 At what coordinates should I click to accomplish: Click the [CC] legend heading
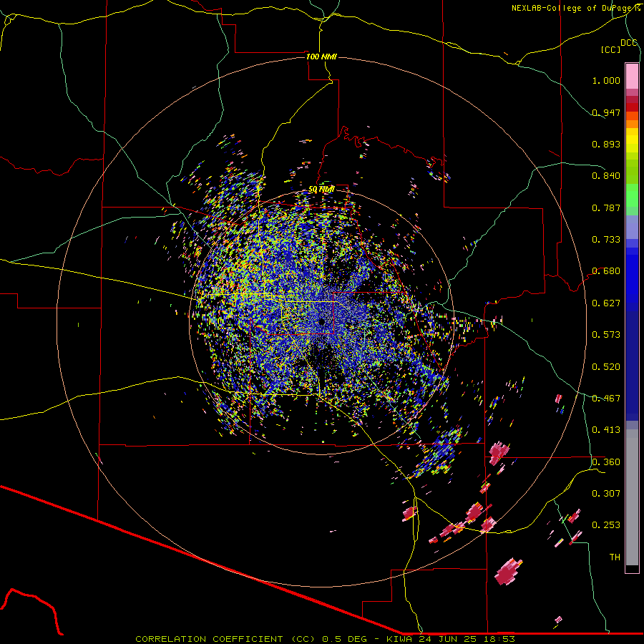point(611,49)
